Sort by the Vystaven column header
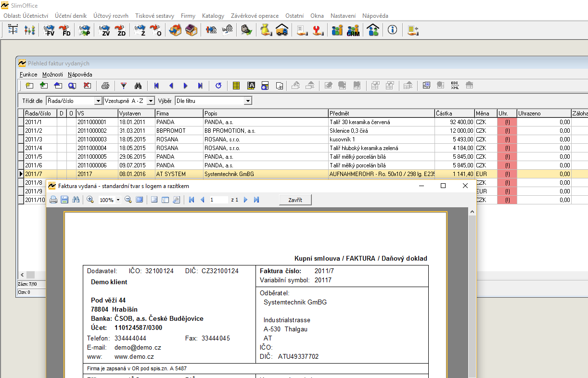Screen dimensions: 588x378 point(136,113)
